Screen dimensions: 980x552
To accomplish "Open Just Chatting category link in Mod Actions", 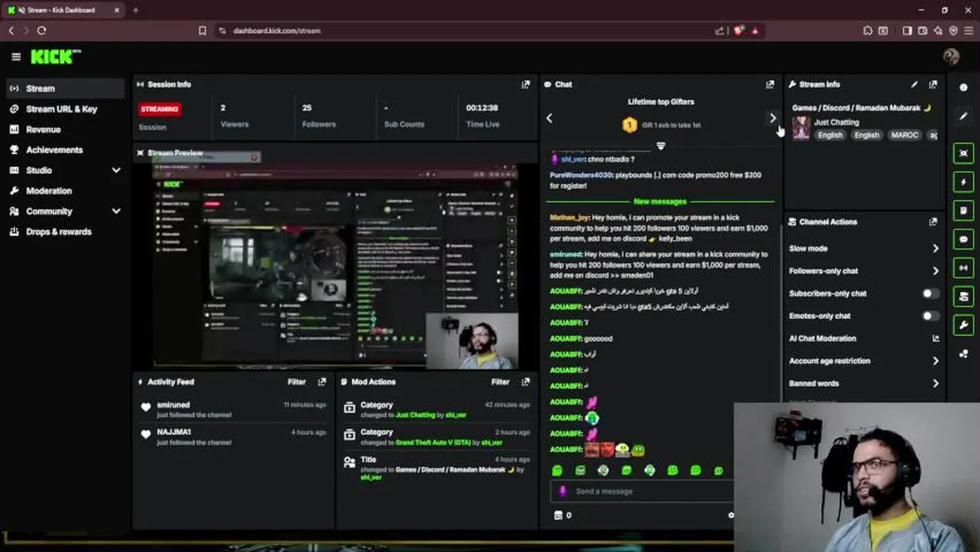I will tap(415, 415).
